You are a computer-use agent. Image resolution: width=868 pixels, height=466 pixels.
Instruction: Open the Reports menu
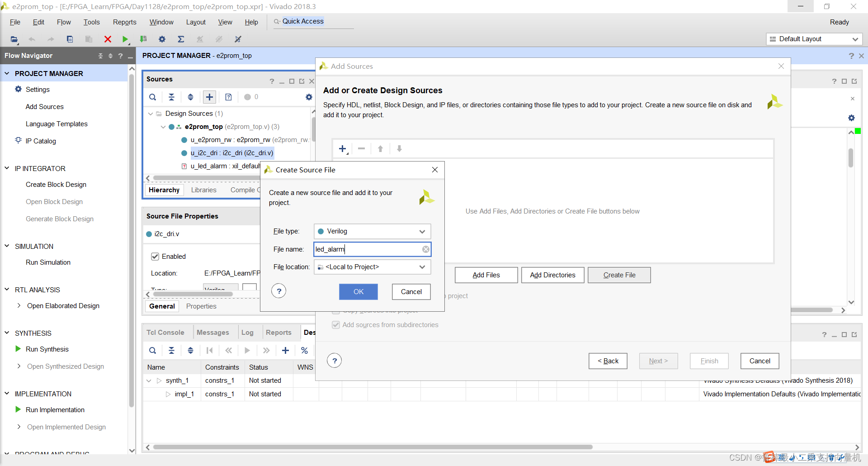point(124,22)
